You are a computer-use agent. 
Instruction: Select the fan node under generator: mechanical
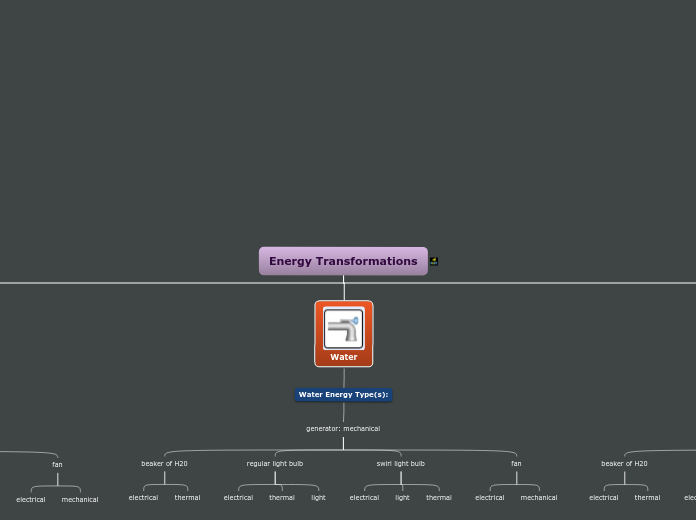point(516,464)
